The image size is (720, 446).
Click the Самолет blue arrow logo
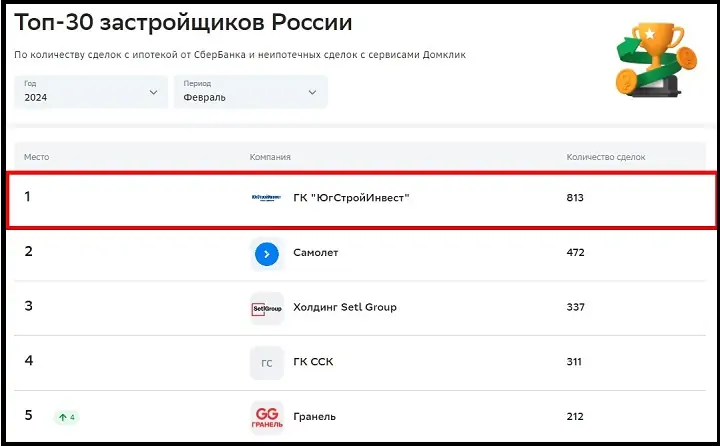(267, 254)
